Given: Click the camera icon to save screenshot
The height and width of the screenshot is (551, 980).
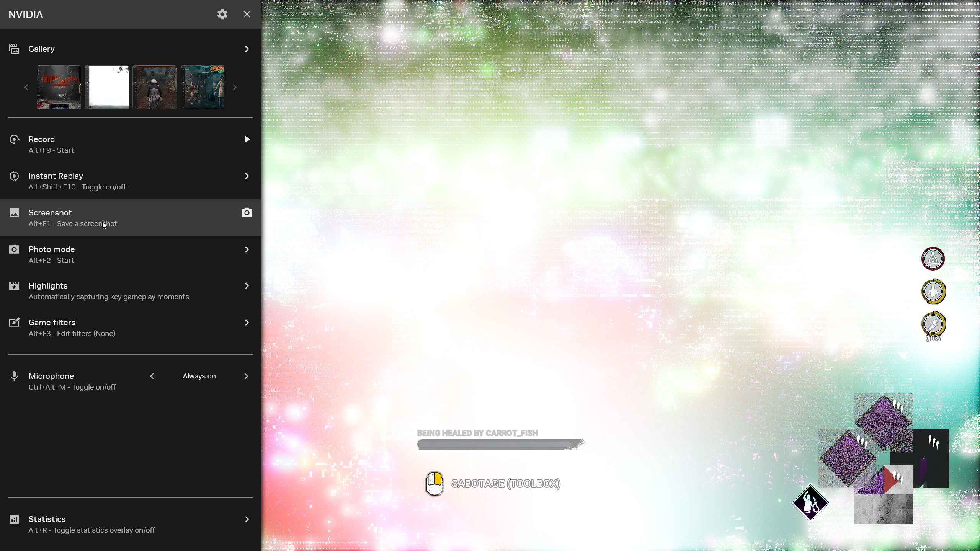Looking at the screenshot, I should (247, 212).
